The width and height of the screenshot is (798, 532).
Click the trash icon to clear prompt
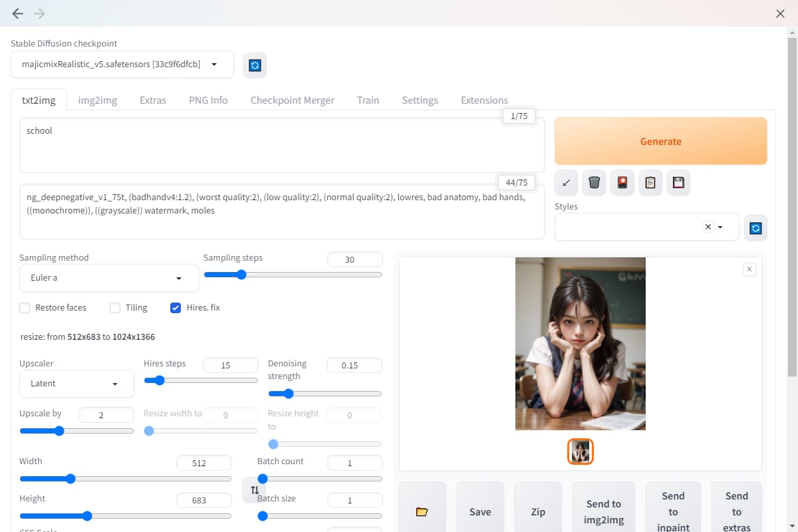click(x=595, y=182)
